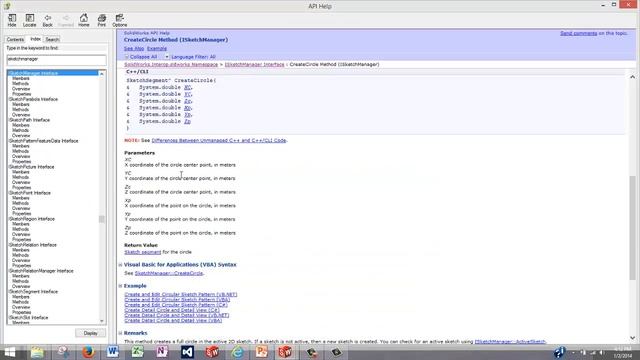Click the Hide toolbar icon
The width and height of the screenshot is (640, 360).
click(12, 20)
